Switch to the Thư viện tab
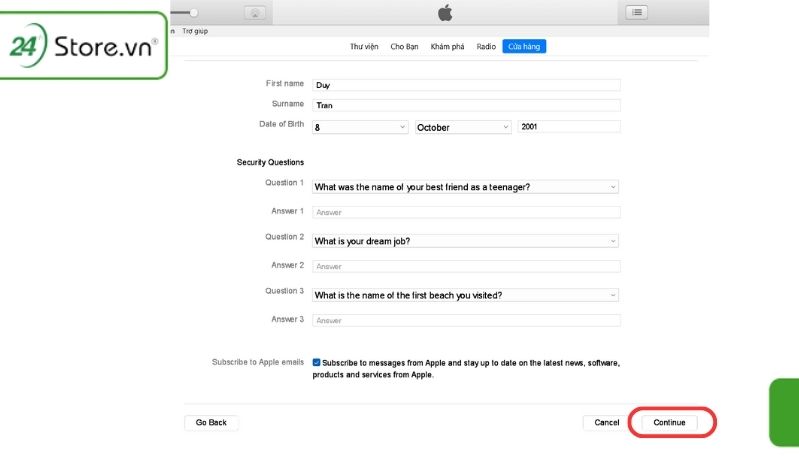This screenshot has height=457, width=799. point(364,46)
